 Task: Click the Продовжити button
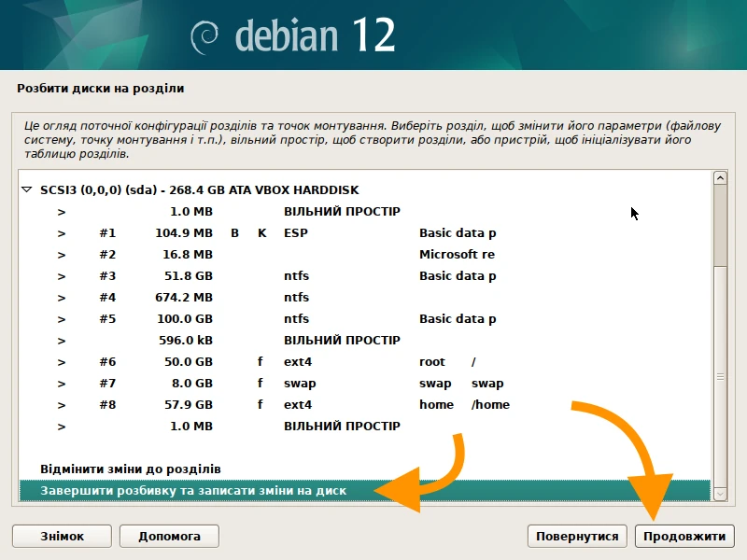point(684,536)
